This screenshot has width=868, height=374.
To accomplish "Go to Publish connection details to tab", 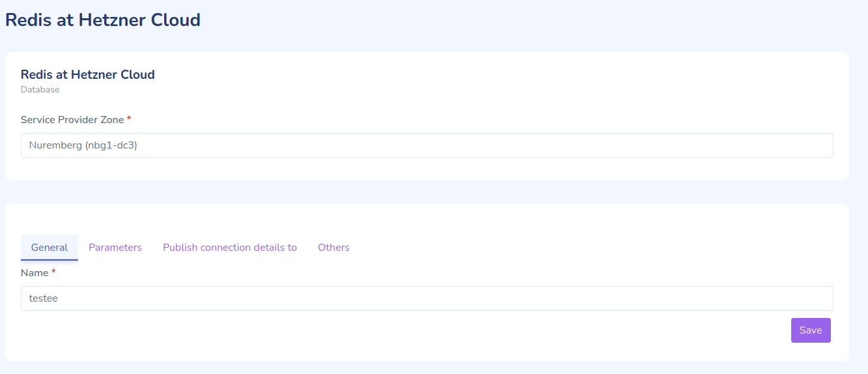I will 230,248.
